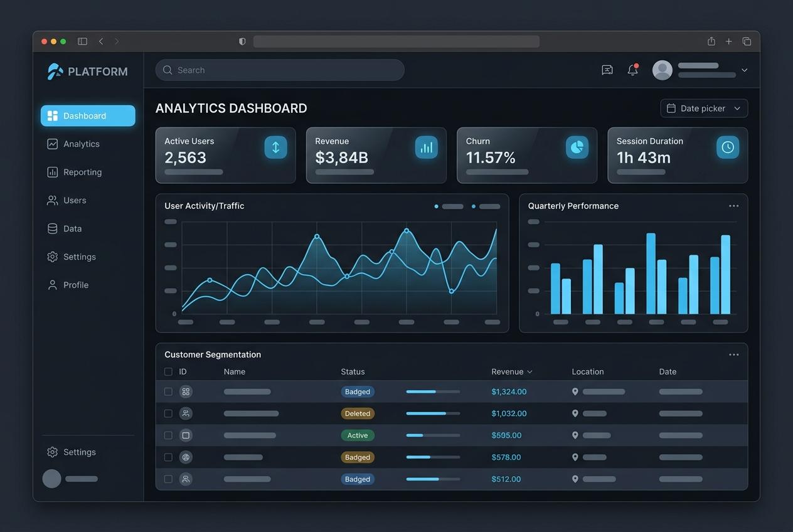The image size is (793, 532).
Task: Open a new browser tab
Action: tap(729, 41)
